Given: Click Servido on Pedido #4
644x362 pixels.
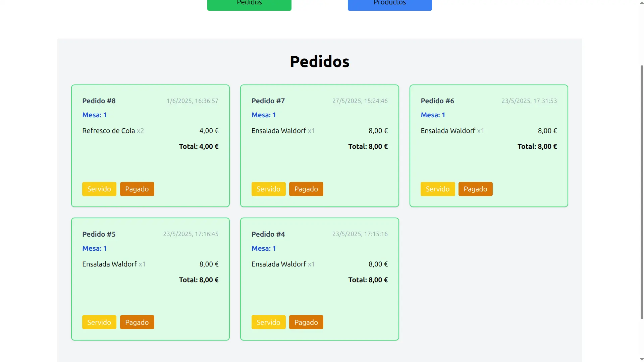Looking at the screenshot, I should [268, 322].
